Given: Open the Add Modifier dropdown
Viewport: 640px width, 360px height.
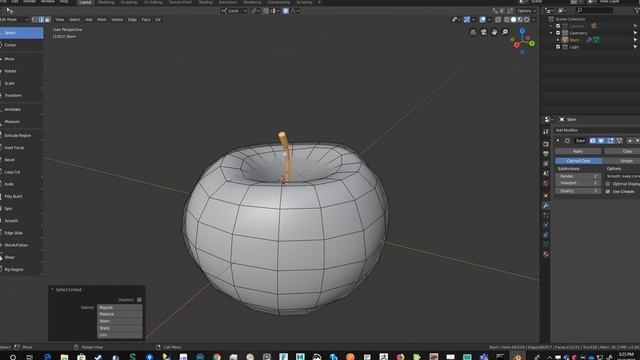Looking at the screenshot, I should tap(597, 130).
